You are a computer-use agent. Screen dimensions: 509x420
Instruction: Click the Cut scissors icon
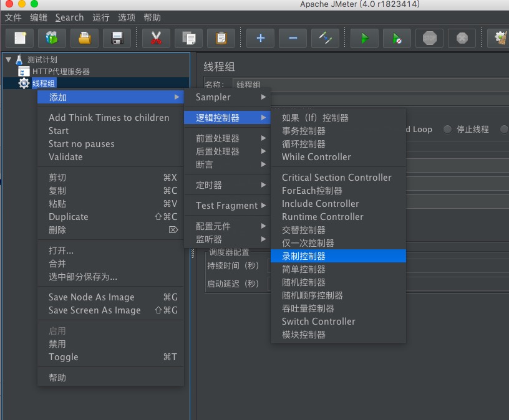point(156,38)
